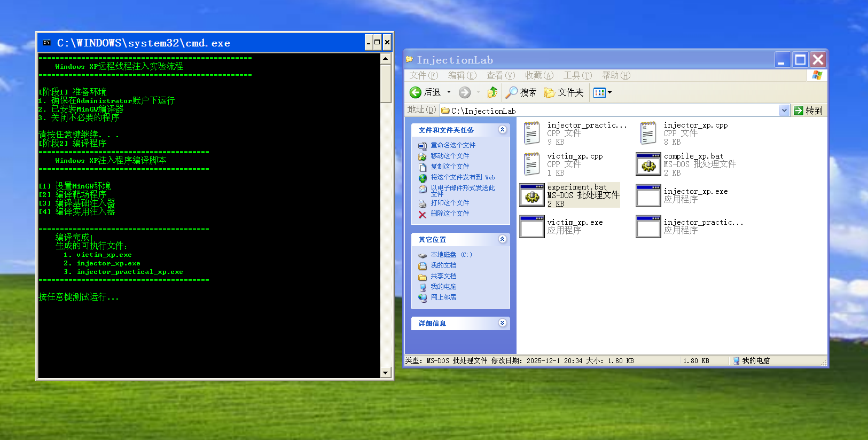The height and width of the screenshot is (440, 868).
Task: Click the red X delete file icon
Action: coord(423,214)
